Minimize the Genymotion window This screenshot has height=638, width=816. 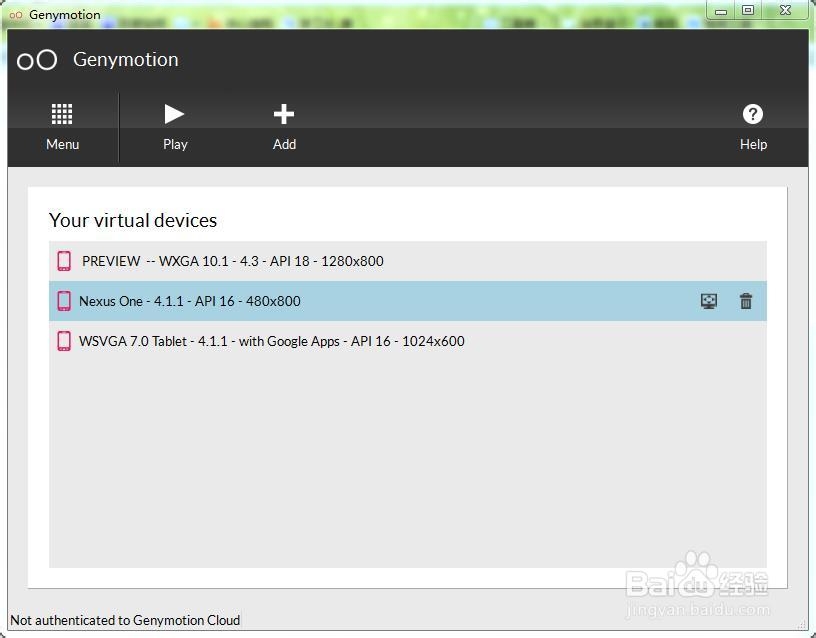(x=721, y=10)
